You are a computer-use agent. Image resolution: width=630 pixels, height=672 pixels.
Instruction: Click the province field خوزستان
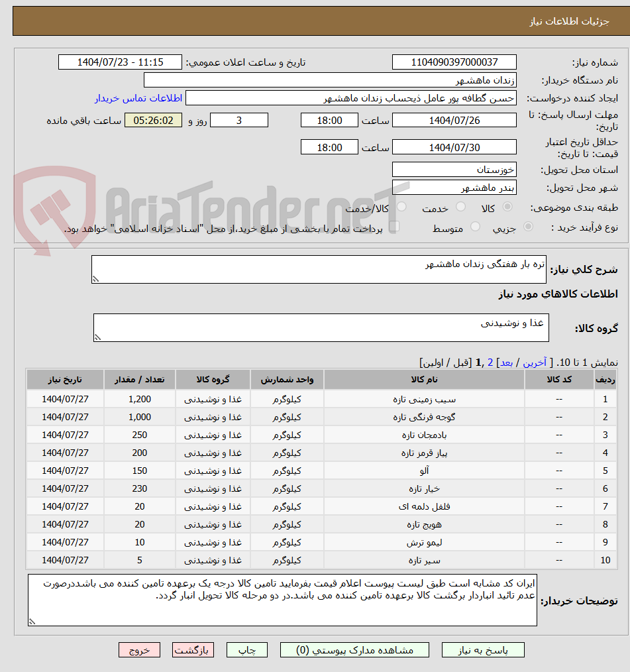454,170
